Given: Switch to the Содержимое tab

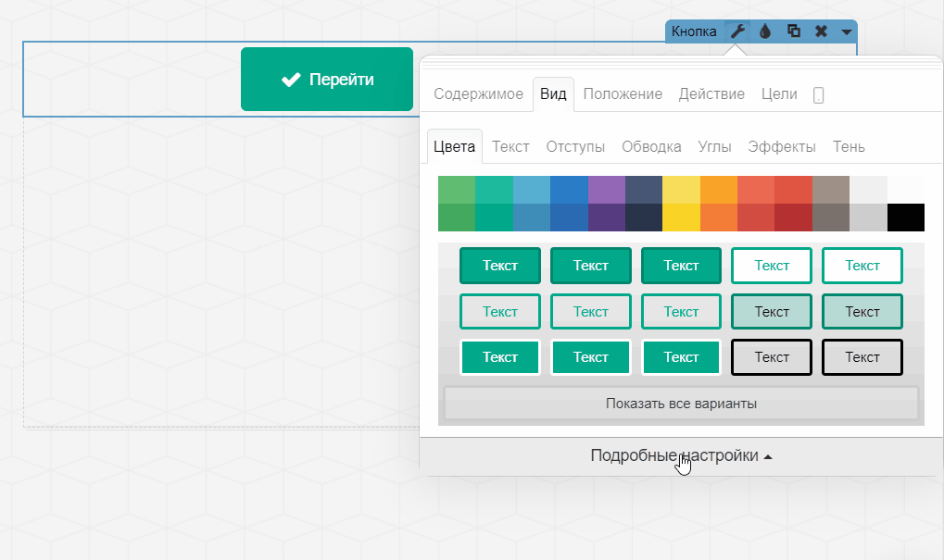Looking at the screenshot, I should point(478,94).
